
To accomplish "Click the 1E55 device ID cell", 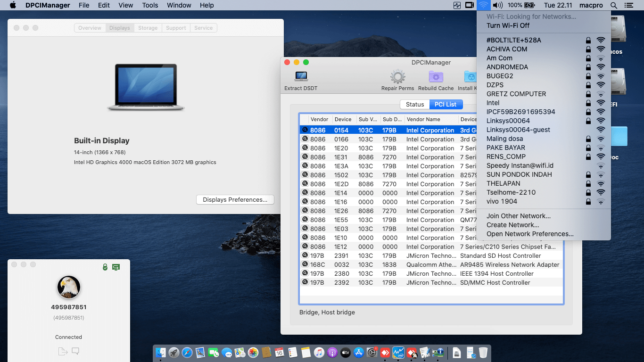I will 341,220.
